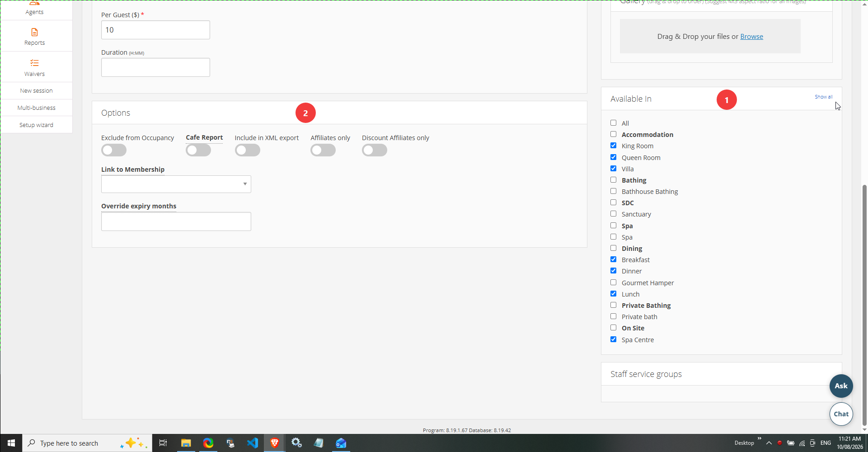Open the Ask assistant button
868x452 pixels.
(x=841, y=386)
